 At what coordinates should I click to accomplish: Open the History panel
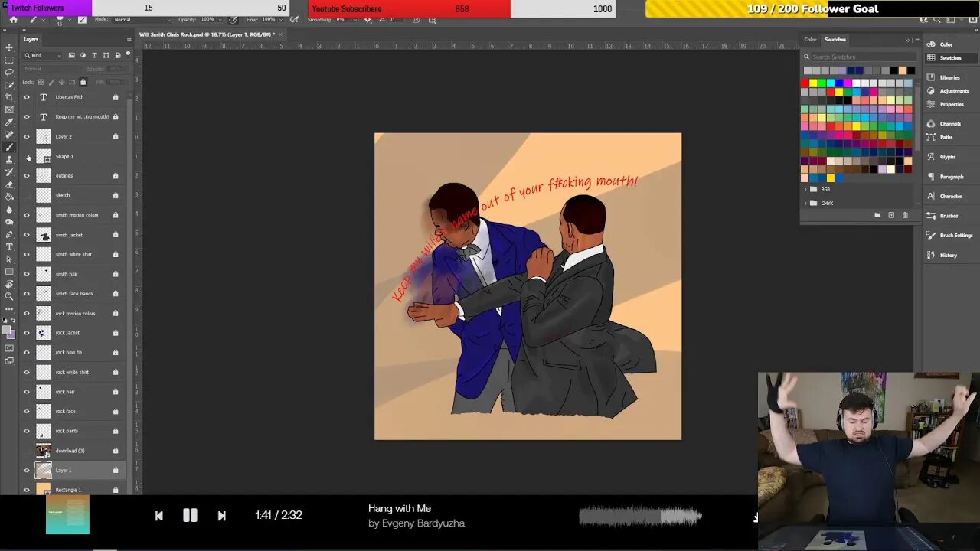tap(949, 255)
